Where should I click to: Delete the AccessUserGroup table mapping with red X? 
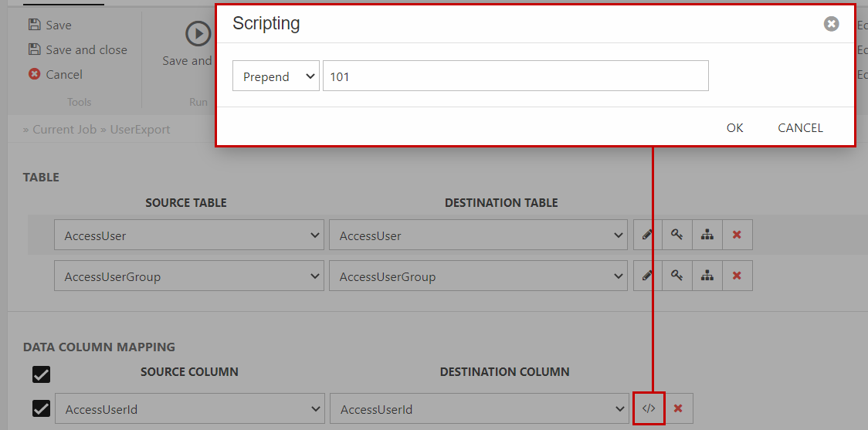(737, 276)
